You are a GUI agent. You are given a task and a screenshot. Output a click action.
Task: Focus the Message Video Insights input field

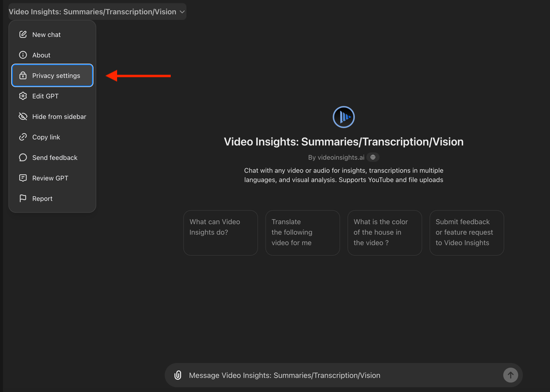344,375
